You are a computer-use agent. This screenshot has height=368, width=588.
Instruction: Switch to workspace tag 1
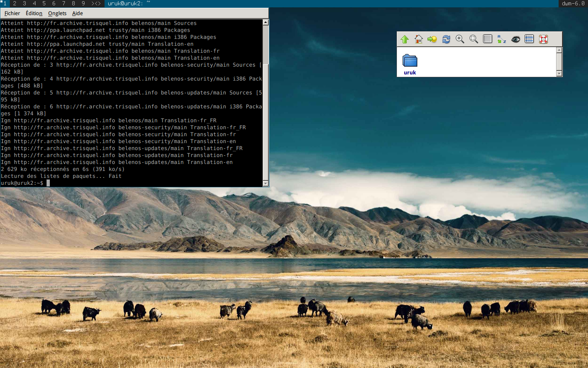coord(5,4)
